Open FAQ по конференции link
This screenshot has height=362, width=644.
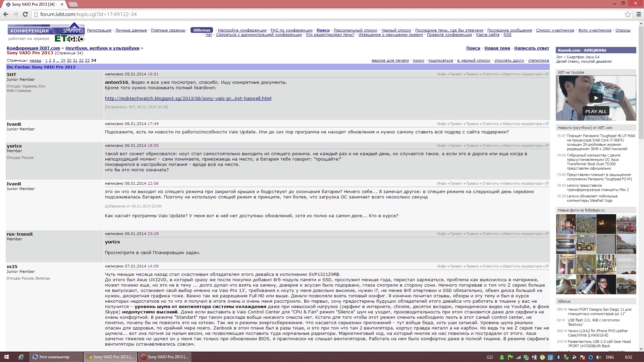click(x=291, y=30)
